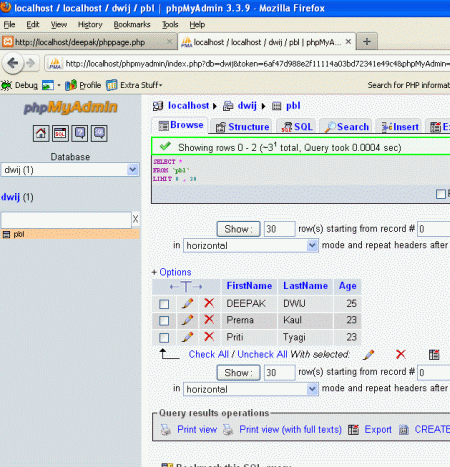Switch to the SQL tab
This screenshot has height=467, width=450.
pyautogui.click(x=297, y=127)
